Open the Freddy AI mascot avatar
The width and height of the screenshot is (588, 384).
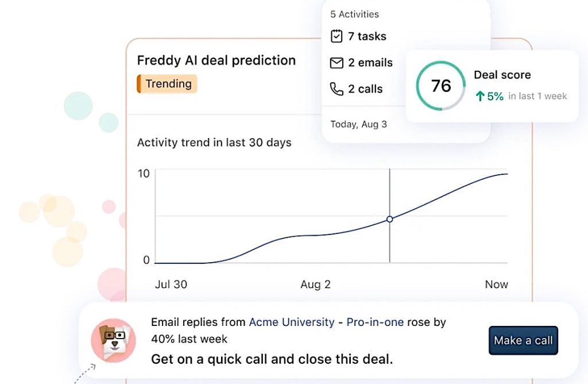(113, 340)
